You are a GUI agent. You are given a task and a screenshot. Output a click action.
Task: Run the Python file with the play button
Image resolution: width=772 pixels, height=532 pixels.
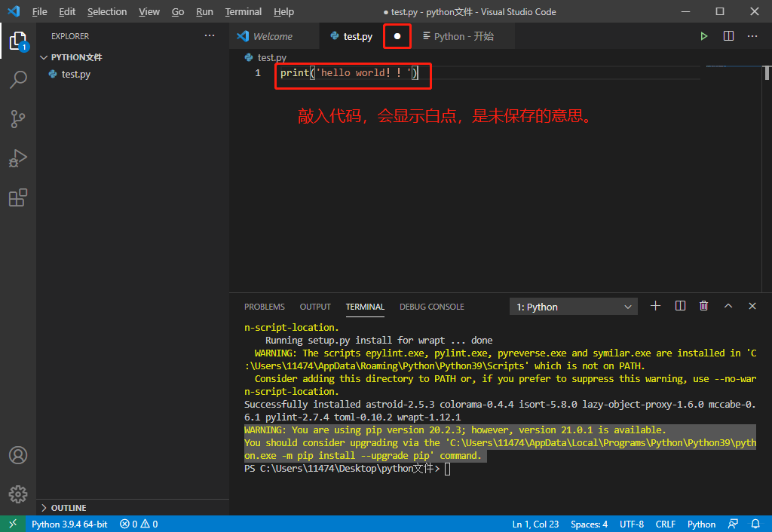pyautogui.click(x=703, y=35)
